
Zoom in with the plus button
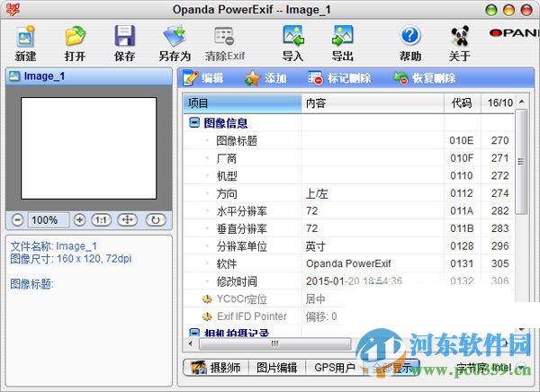(x=79, y=220)
